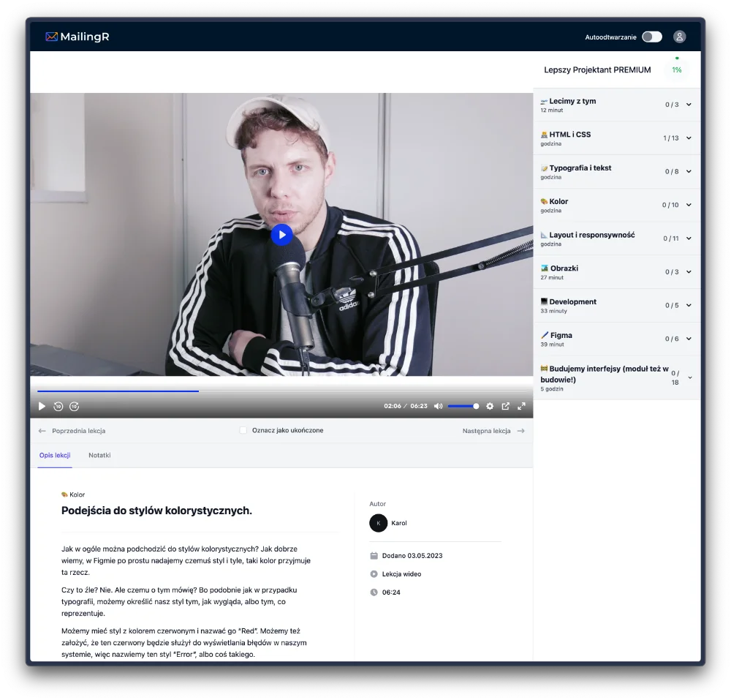Screen dimensions: 731x700
Task: Check the 'Oznacz jako ukończone' checkbox
Action: [243, 431]
